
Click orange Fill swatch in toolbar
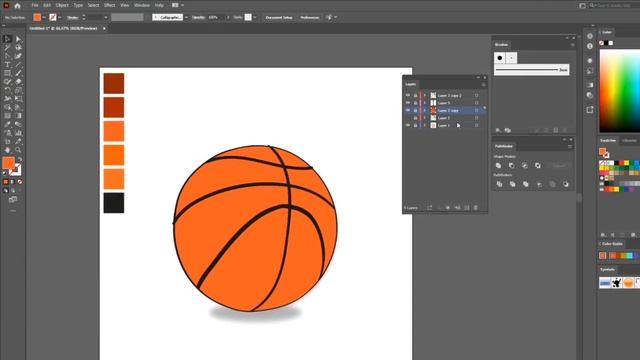pos(8,162)
